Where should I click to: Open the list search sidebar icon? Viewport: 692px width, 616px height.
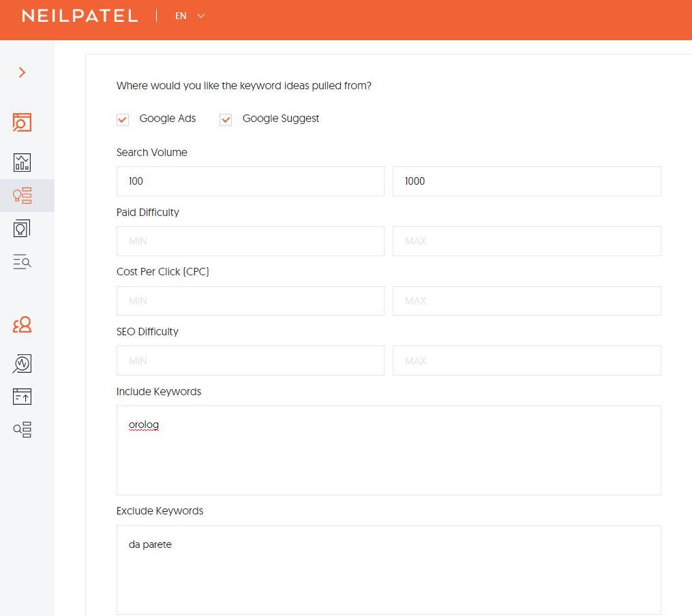[x=22, y=262]
